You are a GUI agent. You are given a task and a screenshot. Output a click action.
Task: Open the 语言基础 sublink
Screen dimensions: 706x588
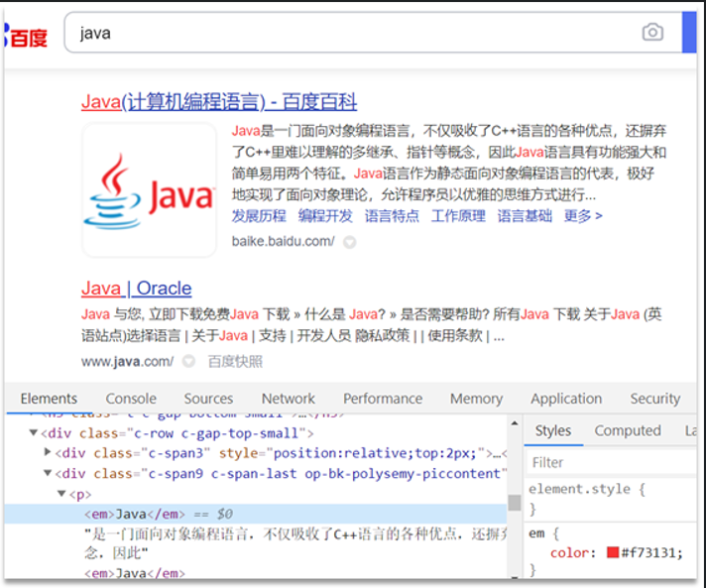pyautogui.click(x=525, y=216)
